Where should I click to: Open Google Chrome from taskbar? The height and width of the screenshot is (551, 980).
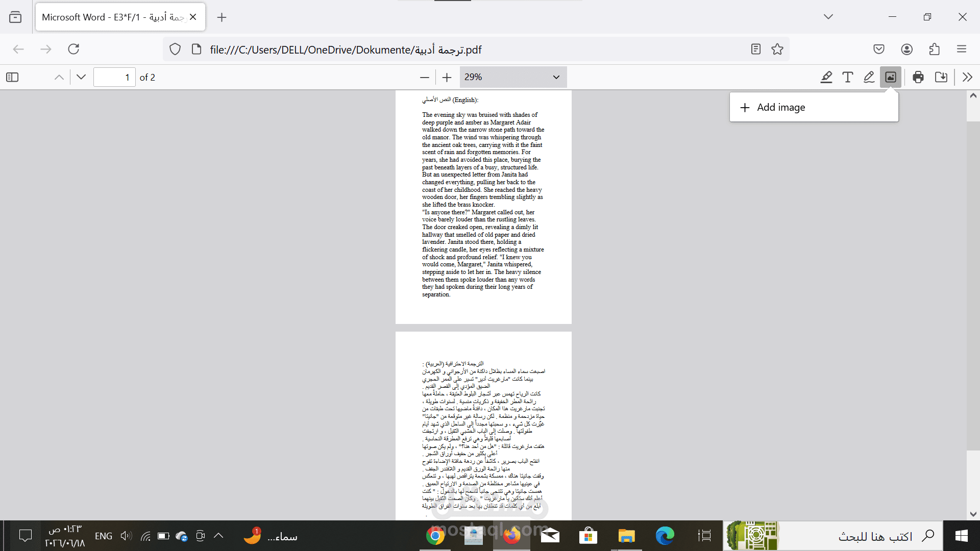[435, 536]
